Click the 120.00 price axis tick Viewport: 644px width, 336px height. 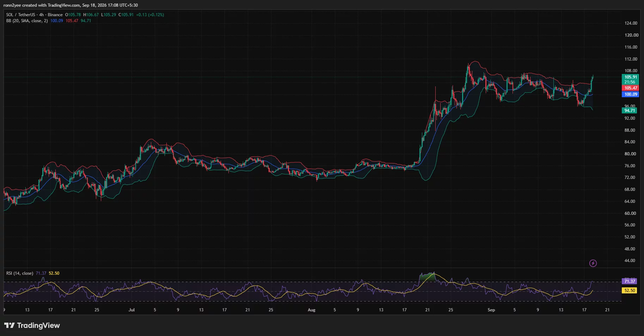[631, 35]
